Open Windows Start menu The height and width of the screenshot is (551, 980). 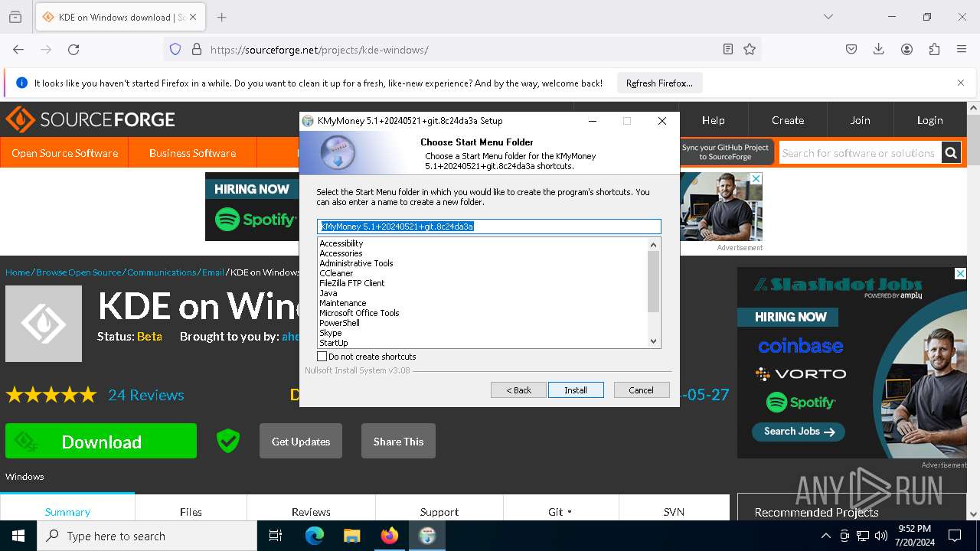point(18,536)
